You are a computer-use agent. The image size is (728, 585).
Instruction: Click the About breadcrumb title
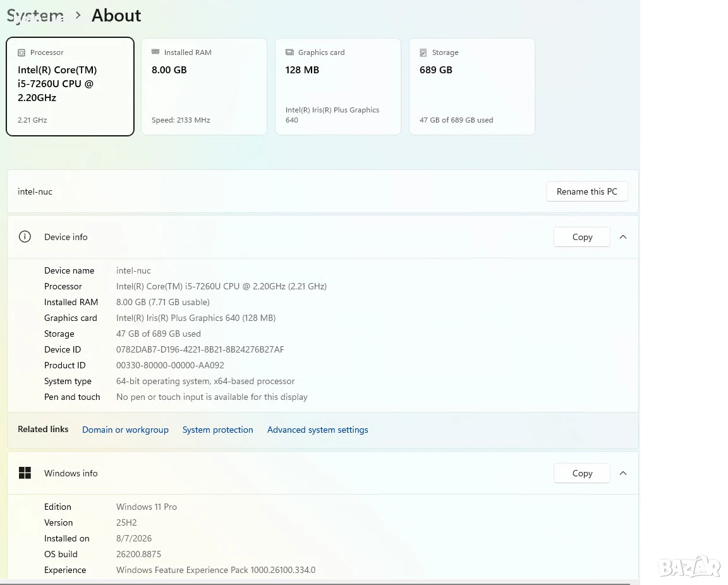tap(116, 16)
